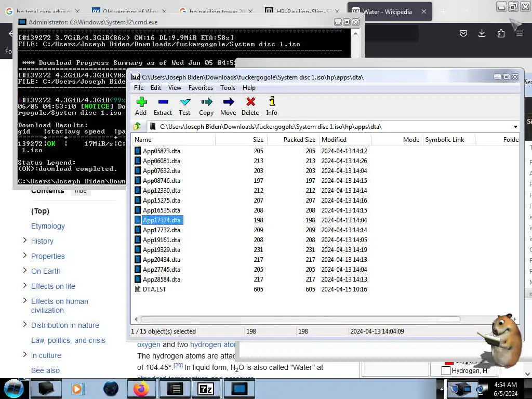Select the App28584.dta file

161,279
